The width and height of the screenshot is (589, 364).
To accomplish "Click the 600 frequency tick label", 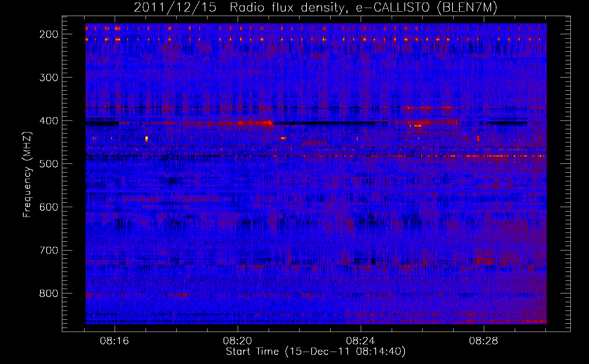I will [48, 207].
